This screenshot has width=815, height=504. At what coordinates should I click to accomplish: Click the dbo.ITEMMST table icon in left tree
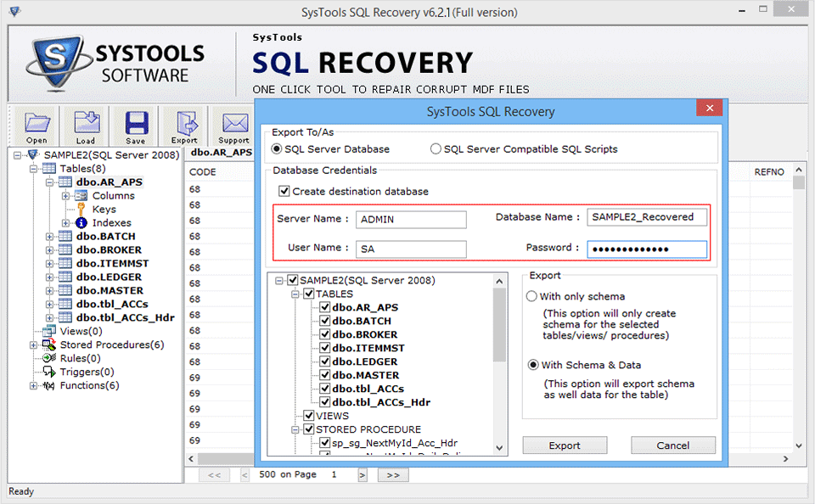[x=65, y=263]
